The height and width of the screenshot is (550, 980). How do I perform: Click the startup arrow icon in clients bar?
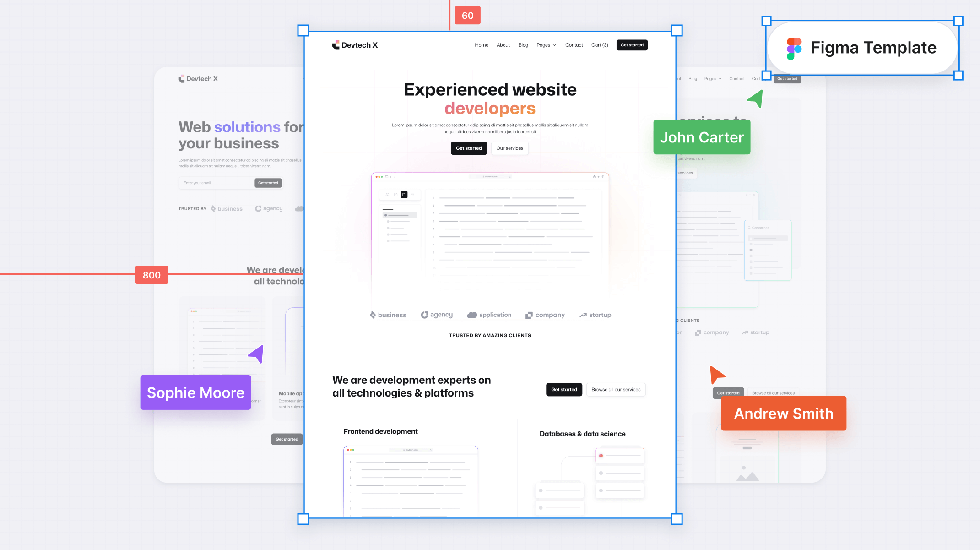(x=582, y=314)
